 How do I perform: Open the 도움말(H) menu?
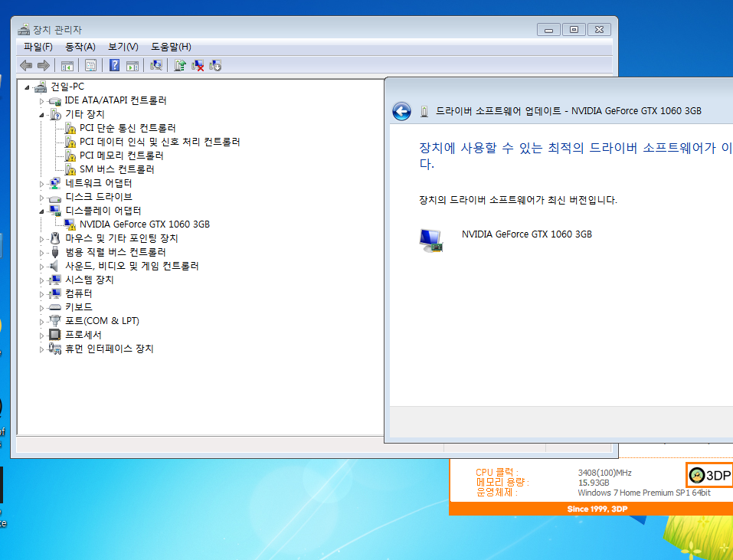coord(171,47)
